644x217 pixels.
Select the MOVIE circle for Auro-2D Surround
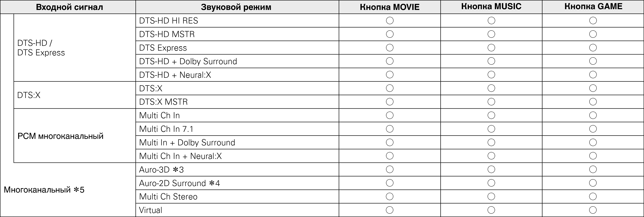point(389,183)
